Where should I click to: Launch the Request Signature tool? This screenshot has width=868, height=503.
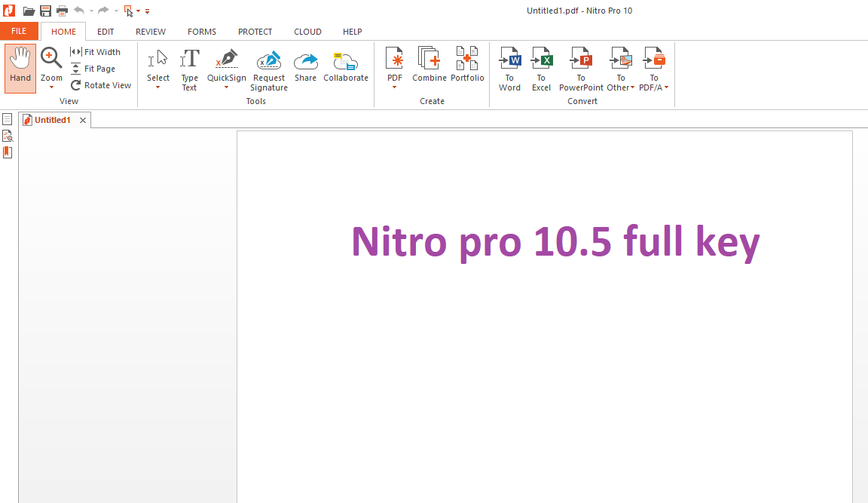268,66
